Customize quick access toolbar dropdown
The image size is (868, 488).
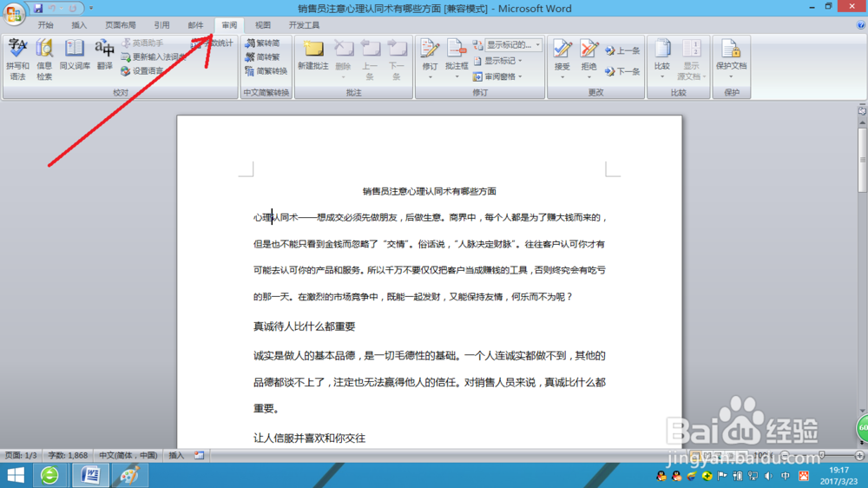pyautogui.click(x=91, y=9)
